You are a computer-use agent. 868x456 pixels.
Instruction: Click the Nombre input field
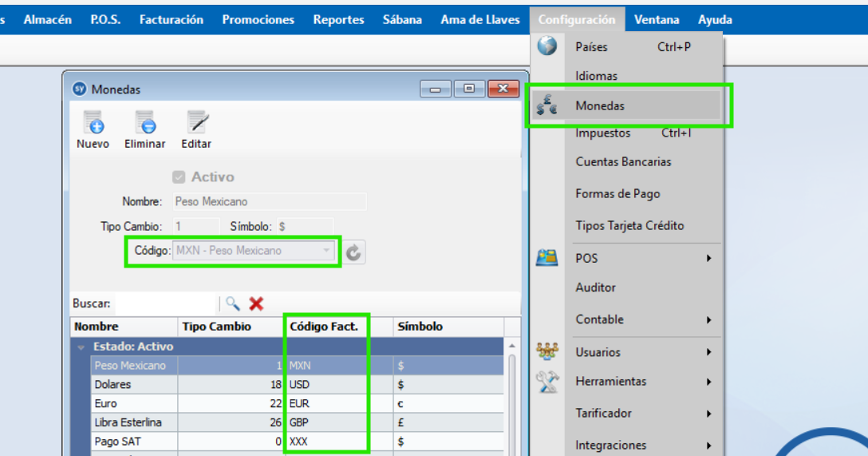[270, 202]
